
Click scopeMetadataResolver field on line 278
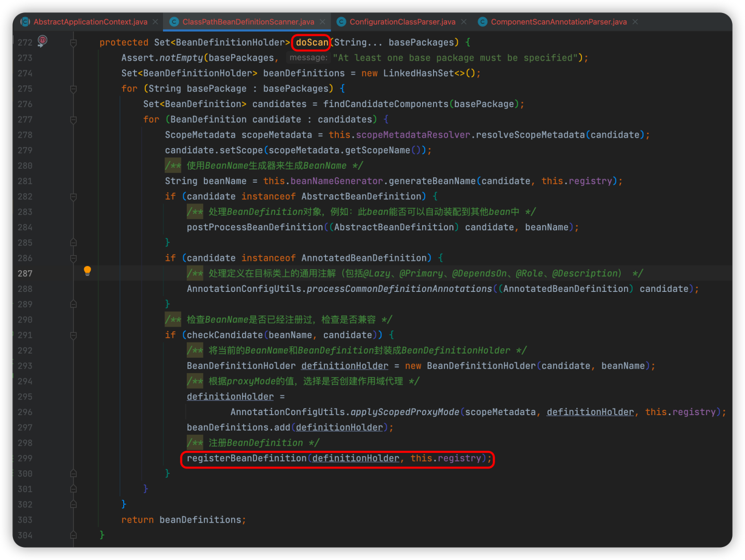point(413,135)
